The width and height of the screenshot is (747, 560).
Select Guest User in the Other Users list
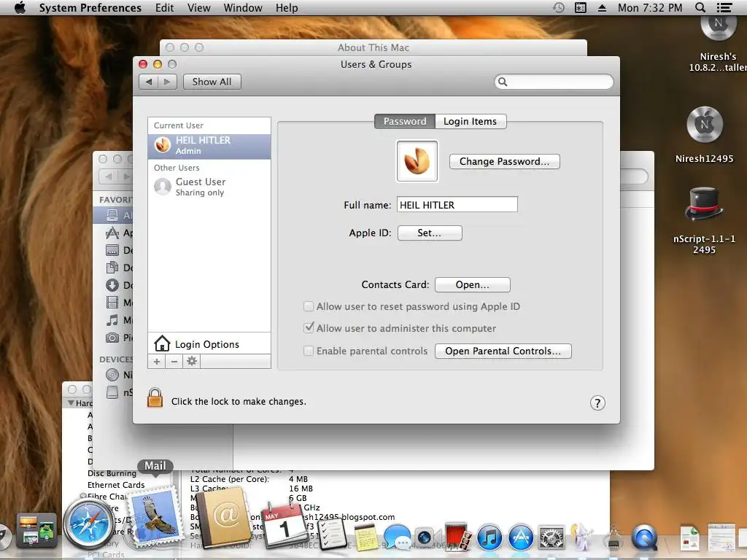click(x=209, y=187)
